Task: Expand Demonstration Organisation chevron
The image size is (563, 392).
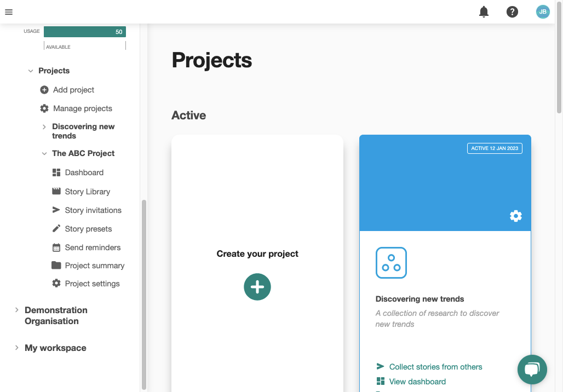Action: [16, 310]
